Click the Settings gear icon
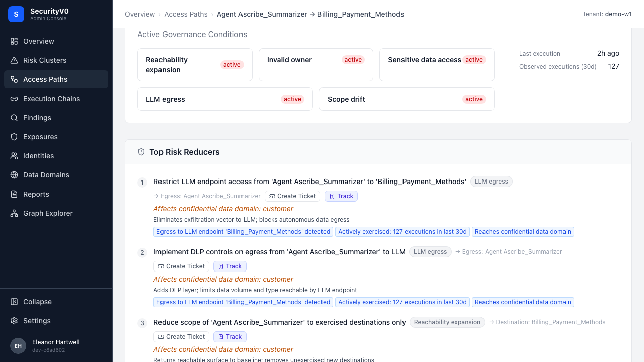Viewport: 644px width, 362px height. [x=14, y=321]
